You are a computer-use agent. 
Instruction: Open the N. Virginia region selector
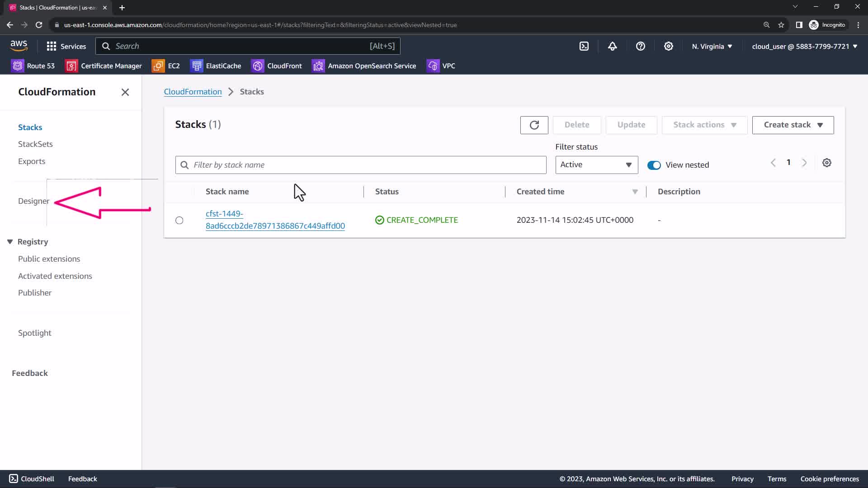[x=712, y=47]
